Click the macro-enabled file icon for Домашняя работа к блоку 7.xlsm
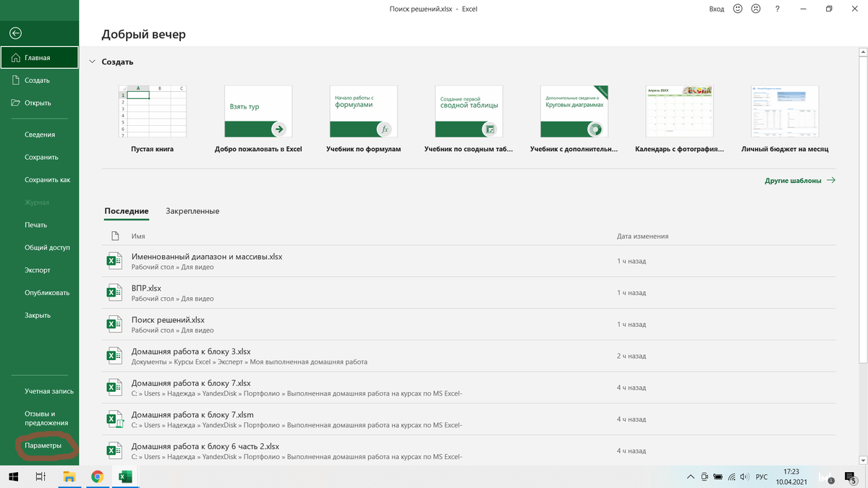 pos(114,419)
